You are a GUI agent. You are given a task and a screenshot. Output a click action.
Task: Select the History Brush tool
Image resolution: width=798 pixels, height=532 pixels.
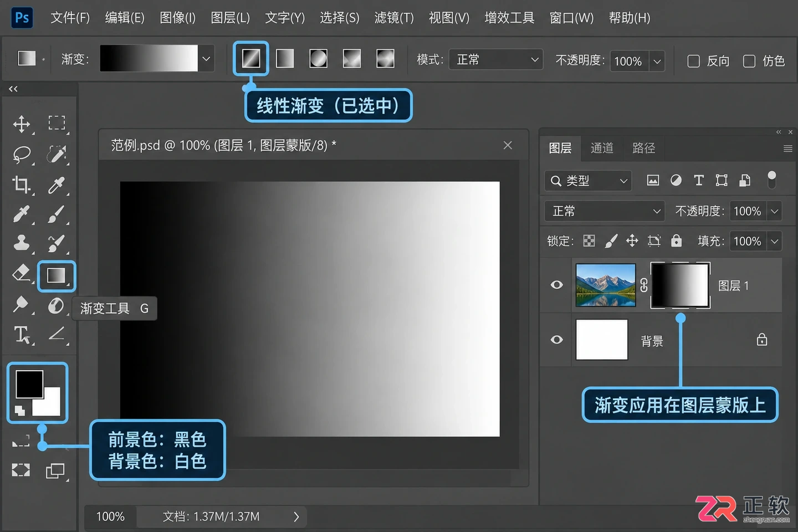click(57, 243)
